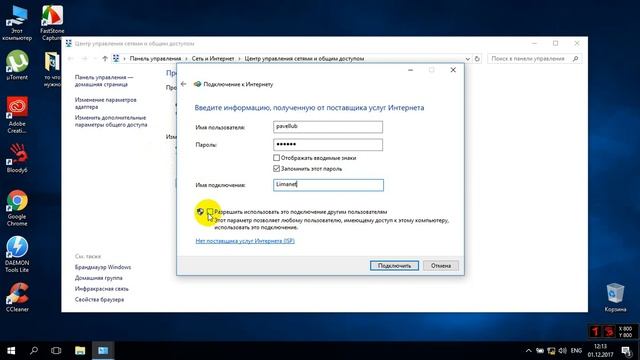Open the Adobe Creative Cloud desktop icon
This screenshot has width=640, height=360.
[17, 115]
